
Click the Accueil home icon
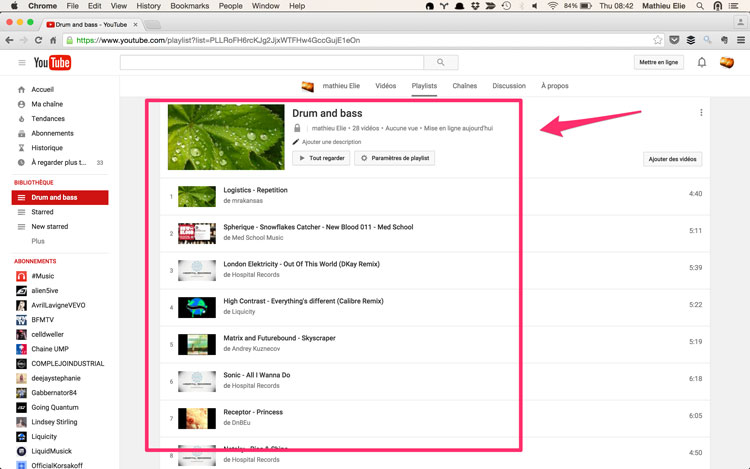pyautogui.click(x=21, y=89)
